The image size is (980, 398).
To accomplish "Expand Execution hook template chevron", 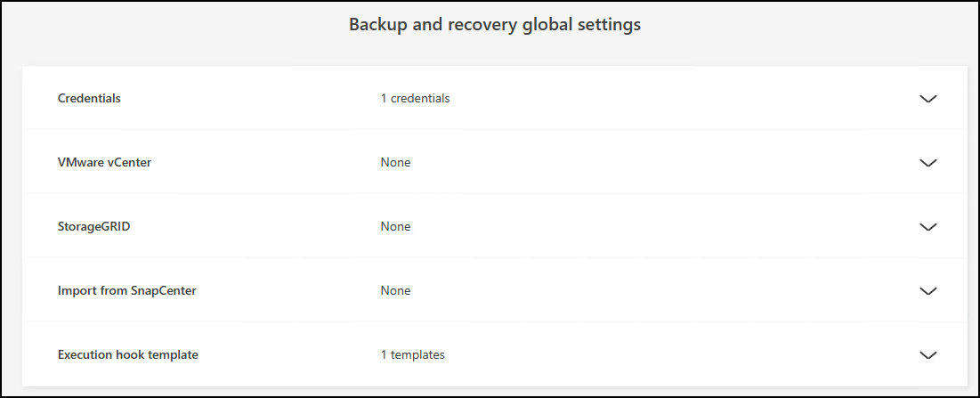I will [928, 355].
